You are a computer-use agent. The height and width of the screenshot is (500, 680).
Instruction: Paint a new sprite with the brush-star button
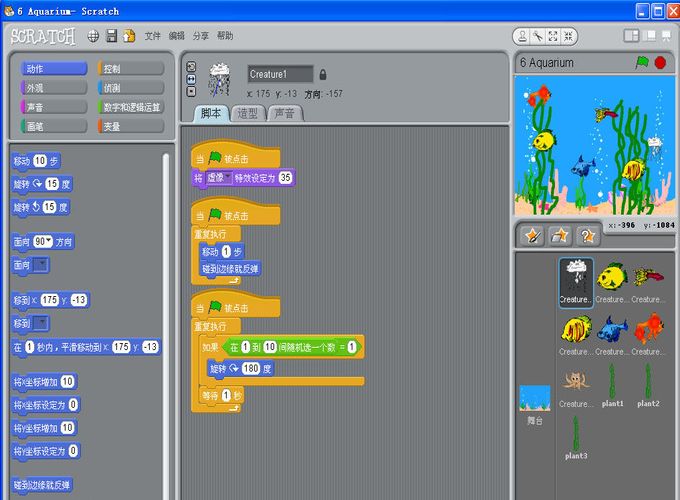[x=533, y=235]
